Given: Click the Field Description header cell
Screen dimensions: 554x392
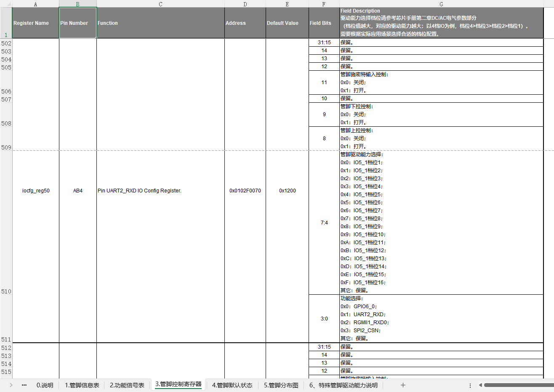Looking at the screenshot, I should 441,23.
